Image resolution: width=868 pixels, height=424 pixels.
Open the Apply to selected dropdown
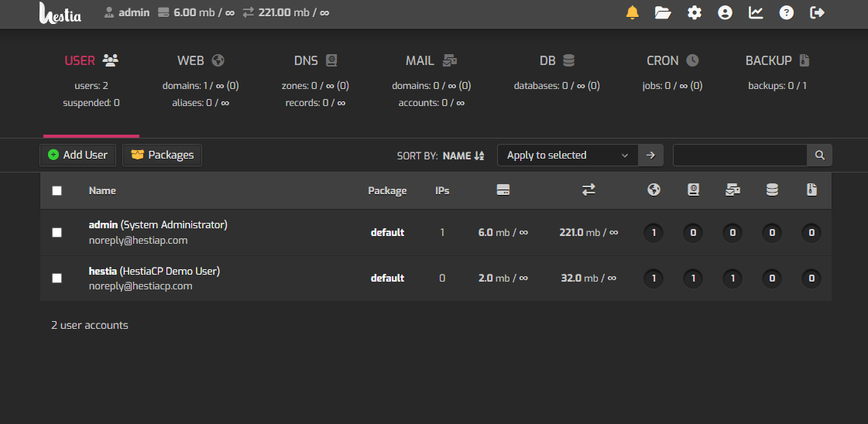click(568, 155)
